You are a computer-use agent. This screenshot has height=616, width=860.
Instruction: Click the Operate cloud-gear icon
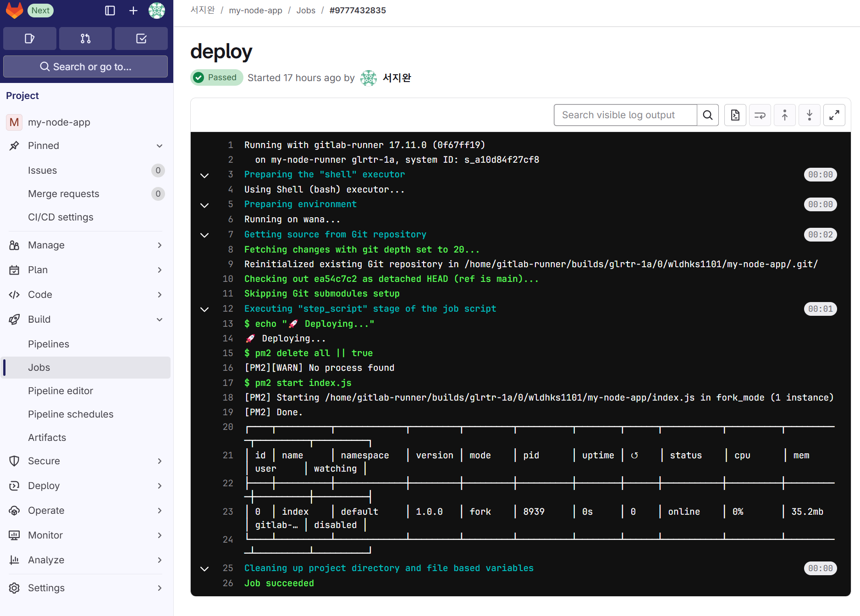coord(14,511)
